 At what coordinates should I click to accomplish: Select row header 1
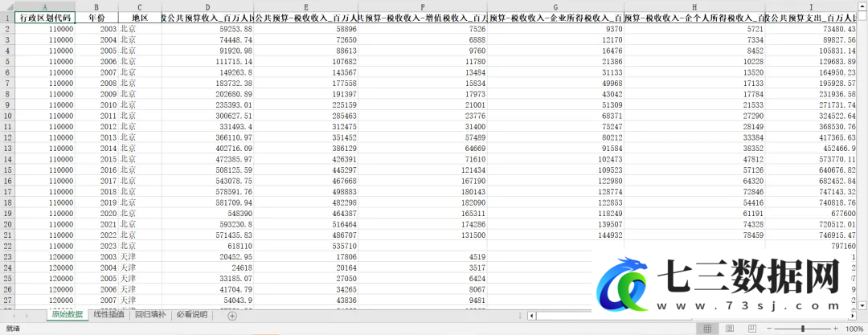[7, 17]
